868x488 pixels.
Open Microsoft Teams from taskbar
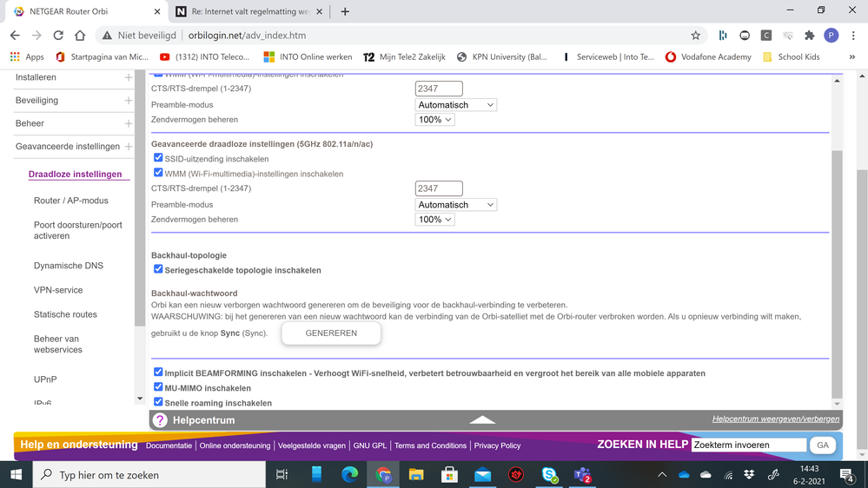tap(582, 475)
